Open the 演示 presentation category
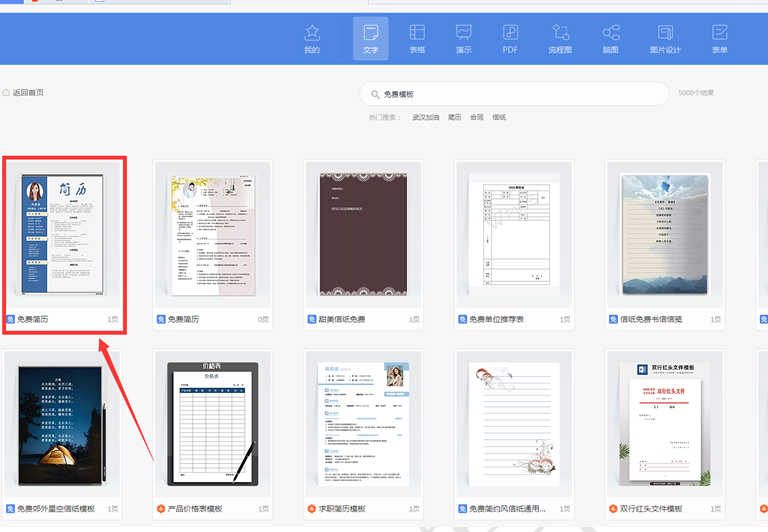 pos(463,39)
